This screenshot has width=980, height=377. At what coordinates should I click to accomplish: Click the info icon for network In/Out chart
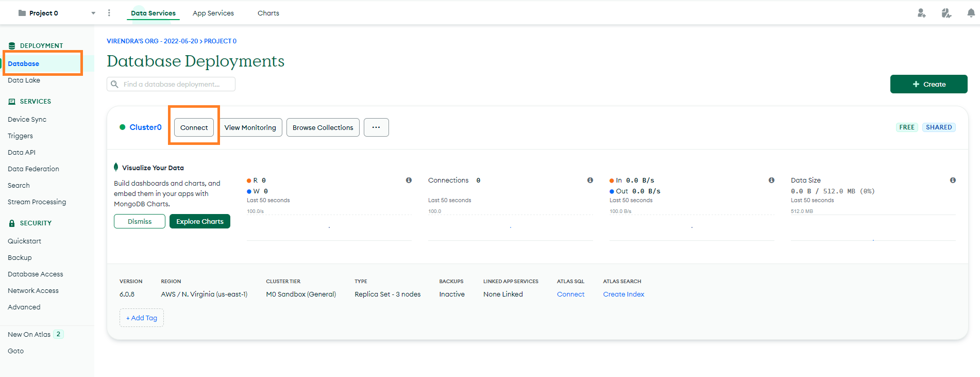click(771, 180)
